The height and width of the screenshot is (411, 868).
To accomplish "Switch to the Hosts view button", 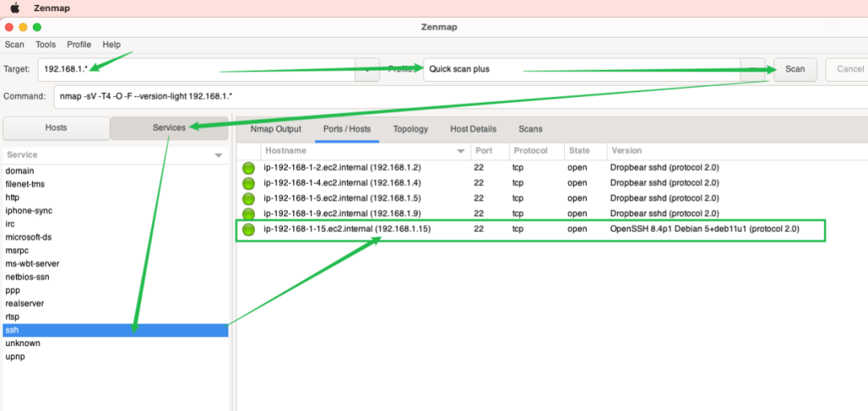I will click(x=56, y=128).
